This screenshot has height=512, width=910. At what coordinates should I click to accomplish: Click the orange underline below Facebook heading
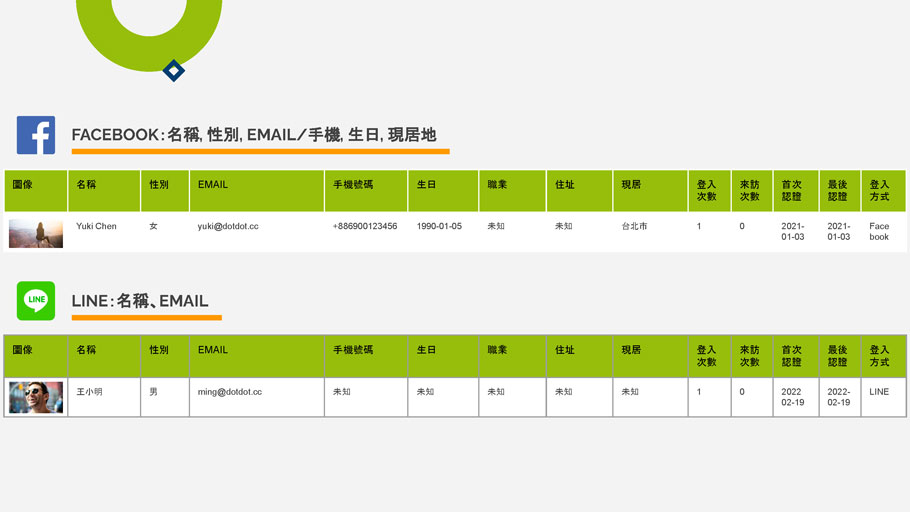(260, 152)
